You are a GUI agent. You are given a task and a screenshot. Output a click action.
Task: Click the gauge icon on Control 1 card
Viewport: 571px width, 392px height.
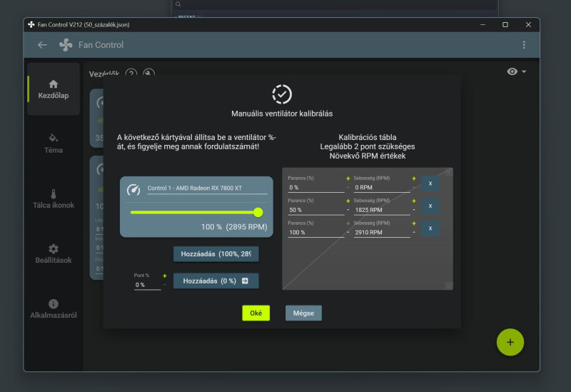coord(133,189)
